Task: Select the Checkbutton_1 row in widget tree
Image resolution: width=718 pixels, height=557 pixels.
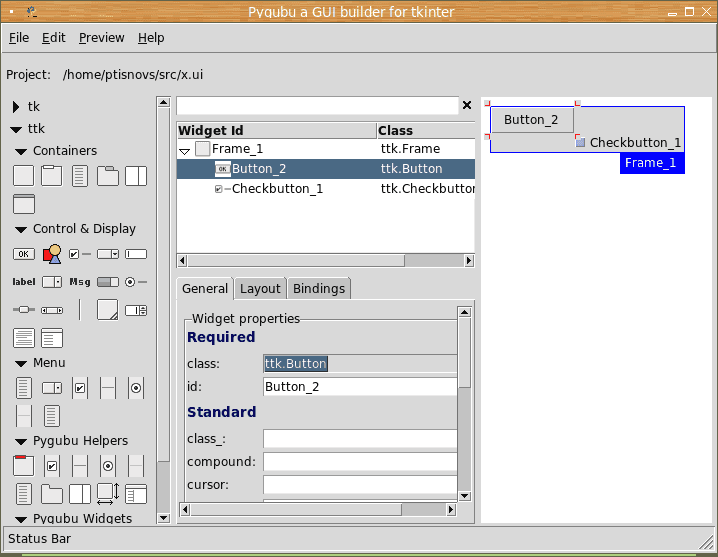Action: click(x=326, y=189)
